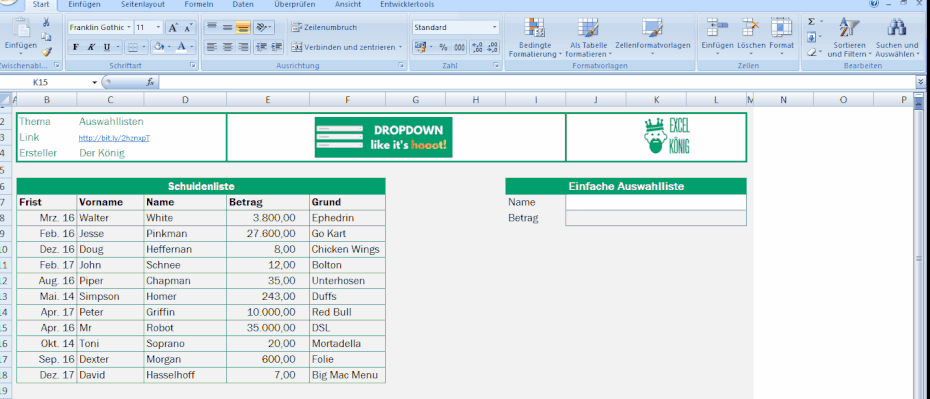Image resolution: width=930 pixels, height=399 pixels.
Task: Click the Sortieren und Filtern funnel icon
Action: click(849, 27)
